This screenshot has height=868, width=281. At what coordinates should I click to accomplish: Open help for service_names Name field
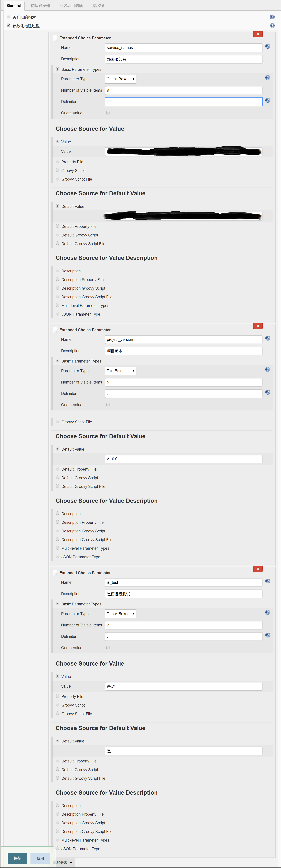click(x=267, y=46)
